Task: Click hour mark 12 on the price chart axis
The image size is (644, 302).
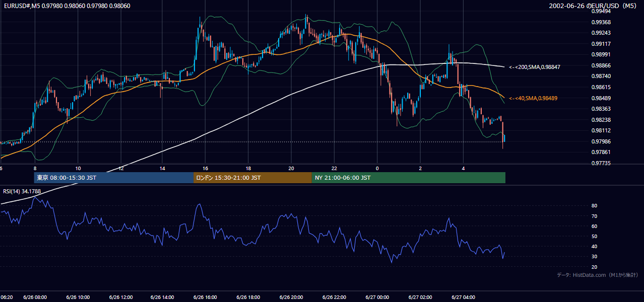Action: (120, 169)
